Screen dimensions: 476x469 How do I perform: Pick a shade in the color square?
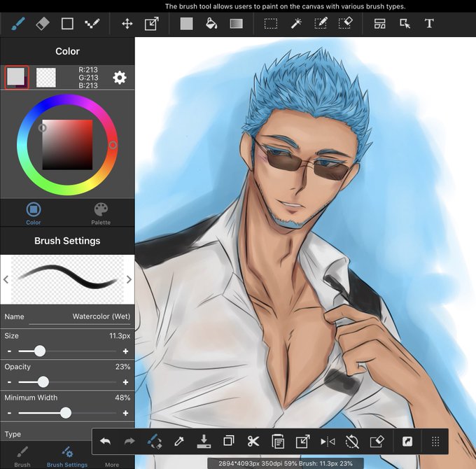[x=67, y=145]
